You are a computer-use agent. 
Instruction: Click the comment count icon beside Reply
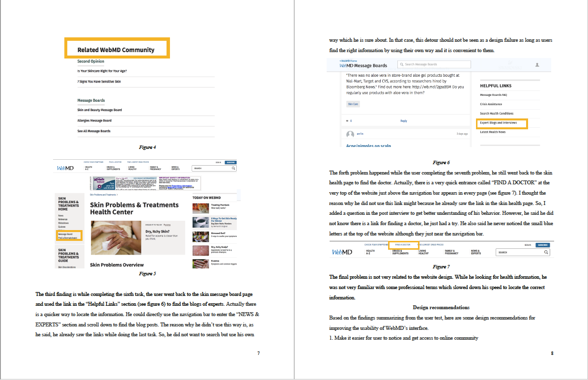click(x=348, y=121)
